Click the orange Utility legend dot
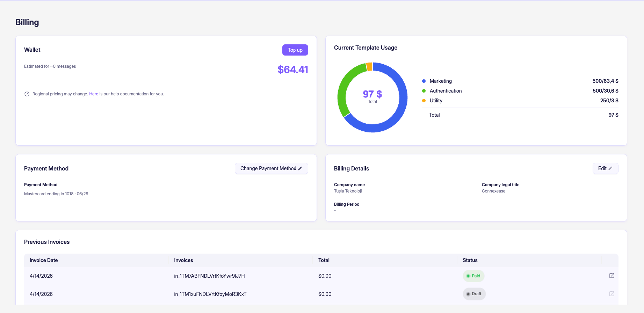 pos(424,101)
